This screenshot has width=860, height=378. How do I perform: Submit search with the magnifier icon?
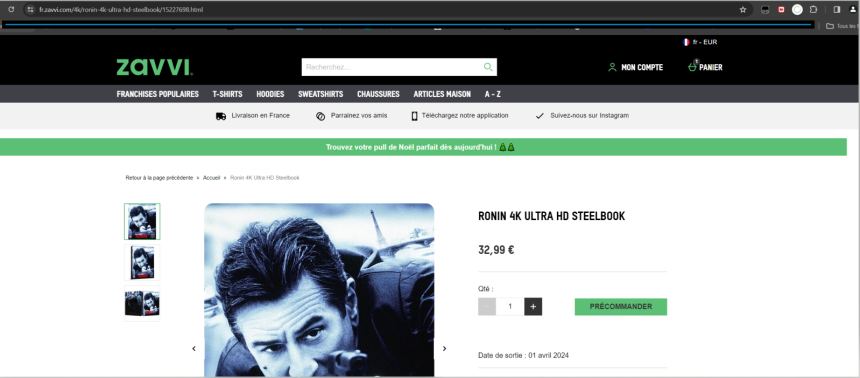[x=488, y=67]
